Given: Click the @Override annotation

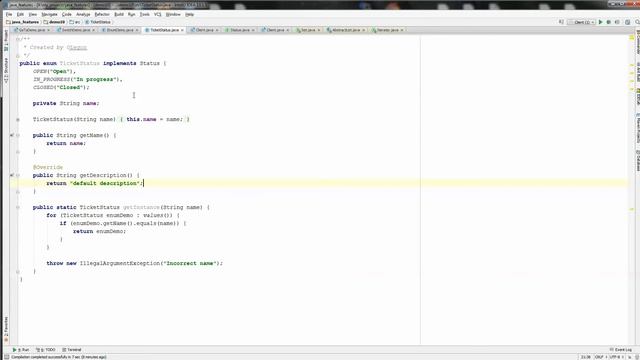Looking at the screenshot, I should [x=48, y=167].
